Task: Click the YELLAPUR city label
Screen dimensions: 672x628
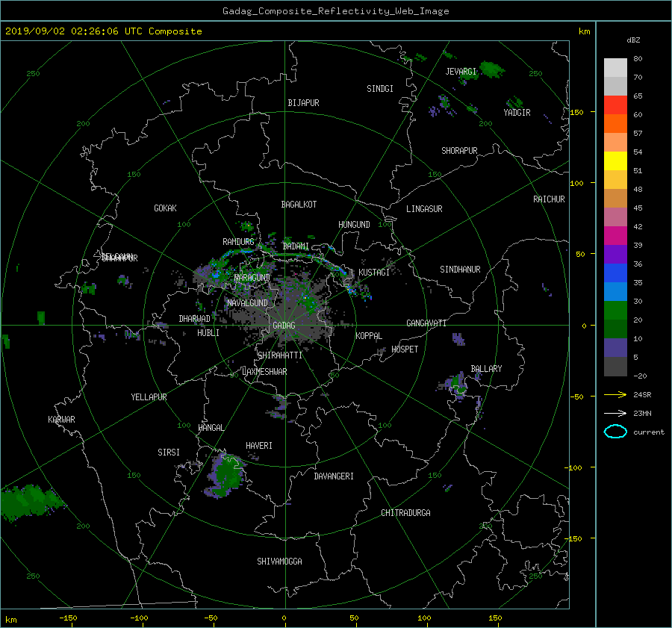Action: [149, 397]
